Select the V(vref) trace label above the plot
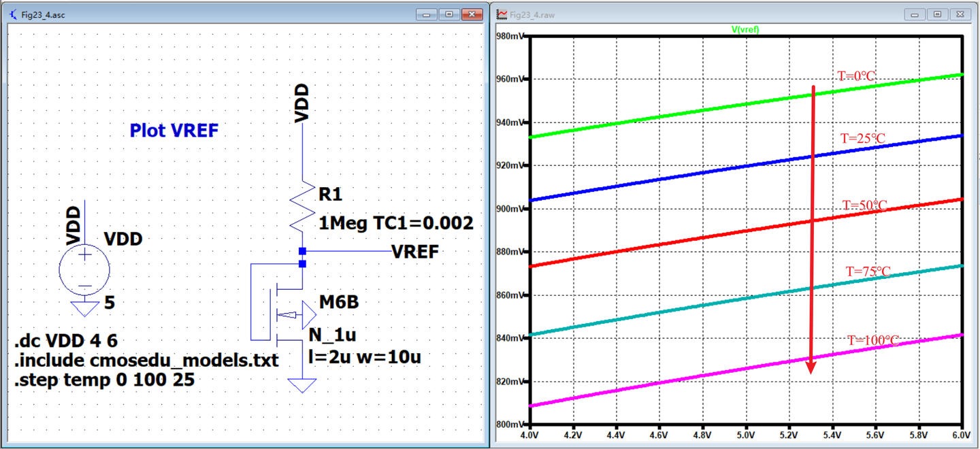The width and height of the screenshot is (980, 449). pos(746,30)
